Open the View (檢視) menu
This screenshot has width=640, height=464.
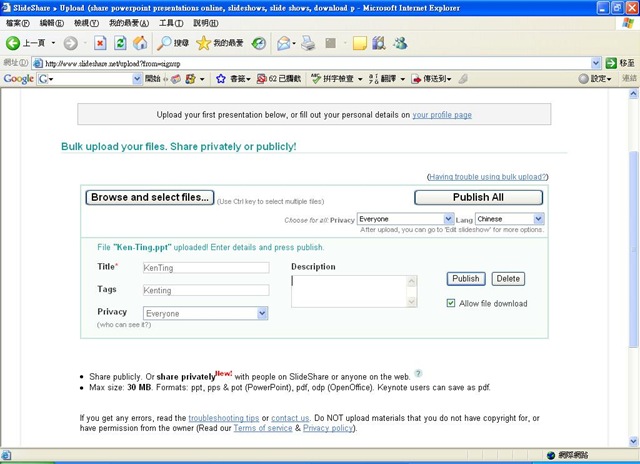click(86, 23)
